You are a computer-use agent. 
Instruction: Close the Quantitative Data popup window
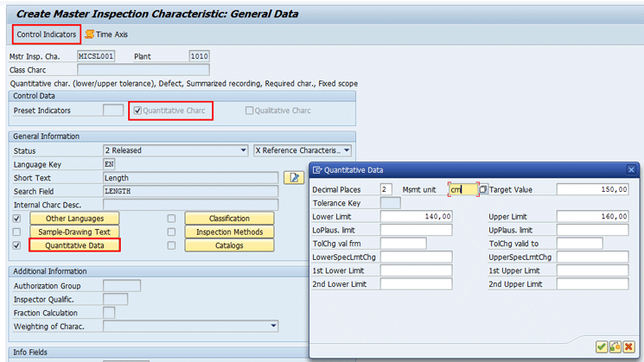pos(631,170)
